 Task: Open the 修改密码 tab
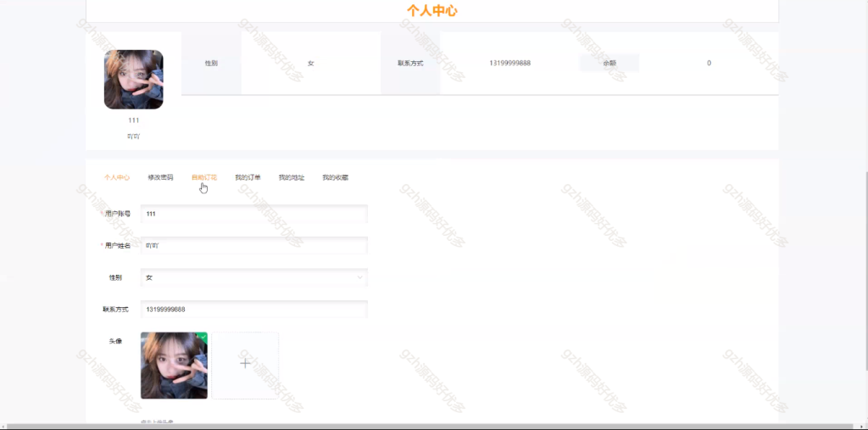click(x=160, y=177)
